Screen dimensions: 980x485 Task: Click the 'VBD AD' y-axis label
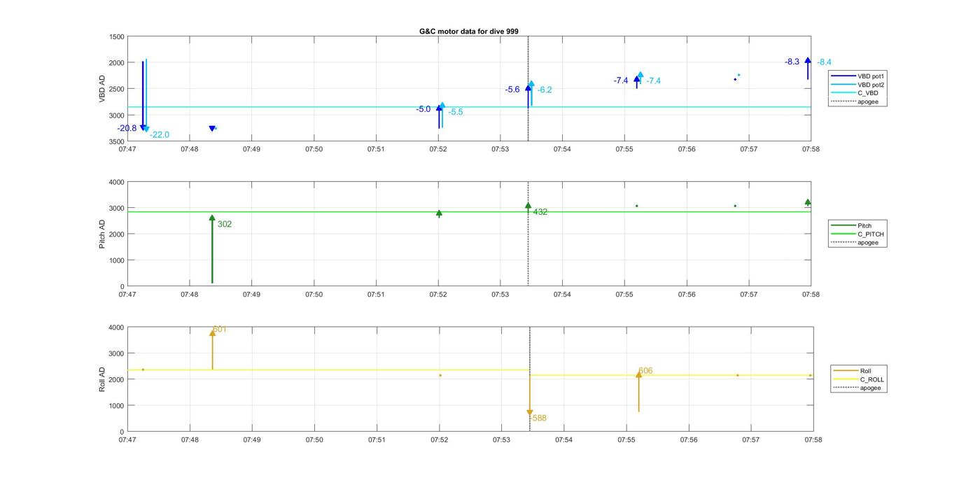[x=102, y=89]
